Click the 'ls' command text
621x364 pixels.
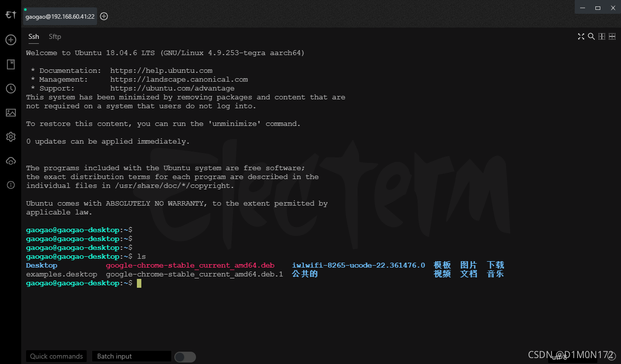point(141,256)
